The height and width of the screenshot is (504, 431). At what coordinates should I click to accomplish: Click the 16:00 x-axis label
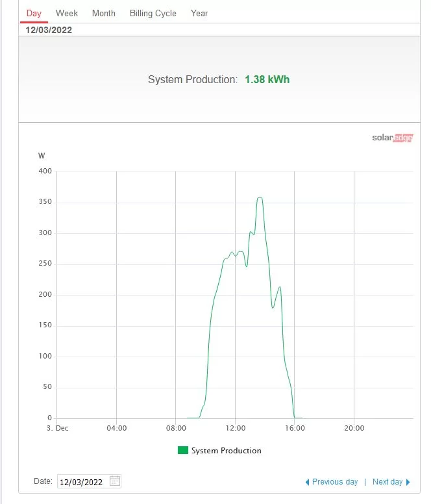[x=295, y=428]
